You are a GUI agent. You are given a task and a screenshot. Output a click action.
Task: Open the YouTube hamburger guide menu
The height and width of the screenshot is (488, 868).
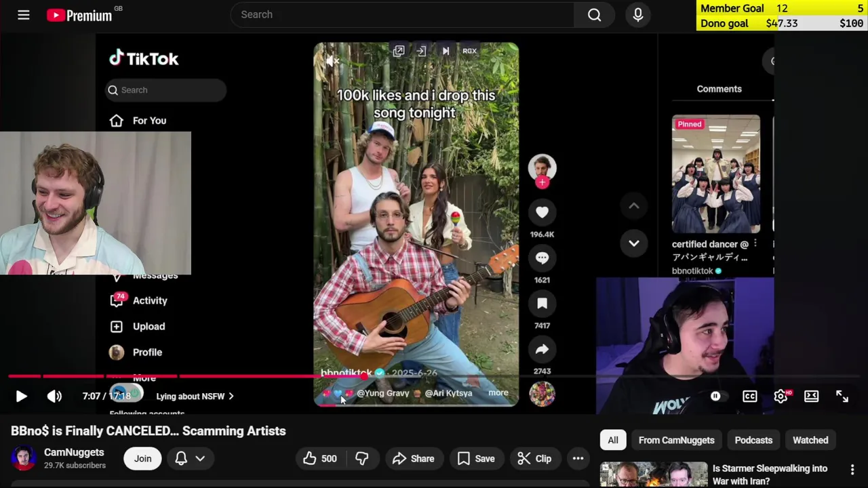(24, 15)
